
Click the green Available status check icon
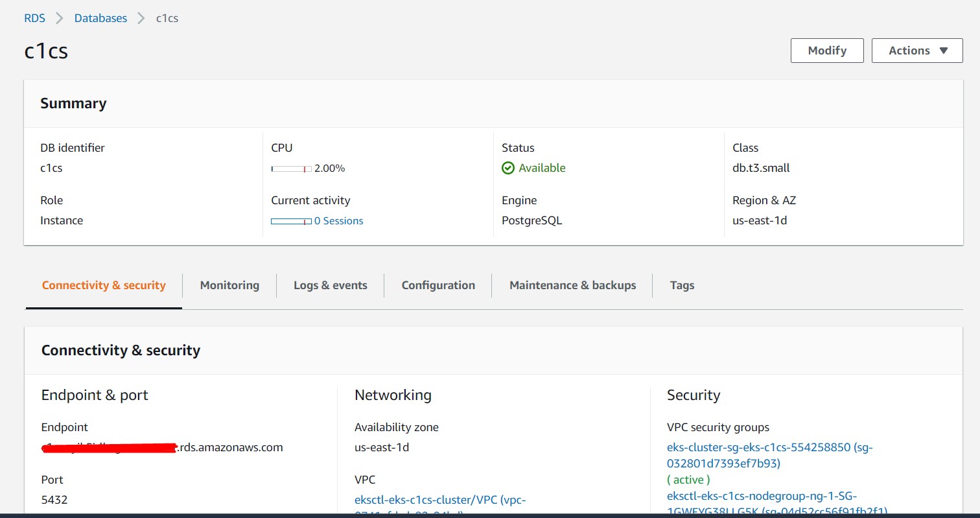(x=508, y=168)
